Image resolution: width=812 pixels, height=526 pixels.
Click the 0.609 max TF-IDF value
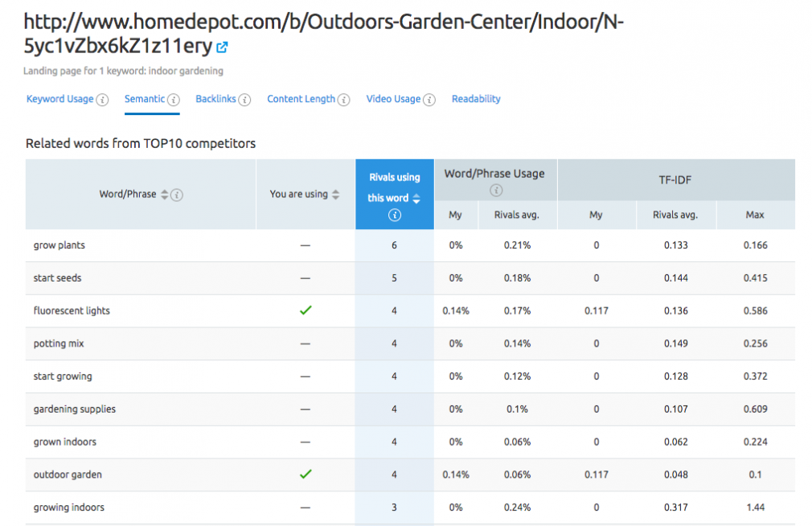pos(756,409)
